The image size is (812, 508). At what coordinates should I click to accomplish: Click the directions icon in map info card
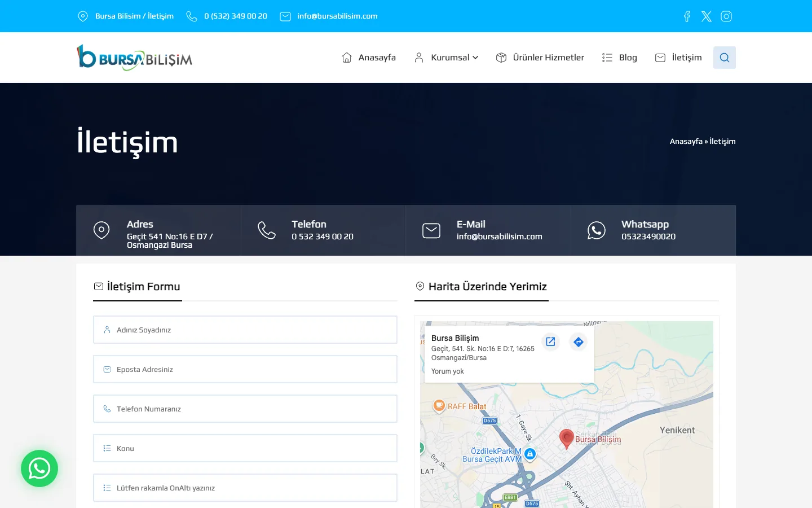[x=579, y=341]
